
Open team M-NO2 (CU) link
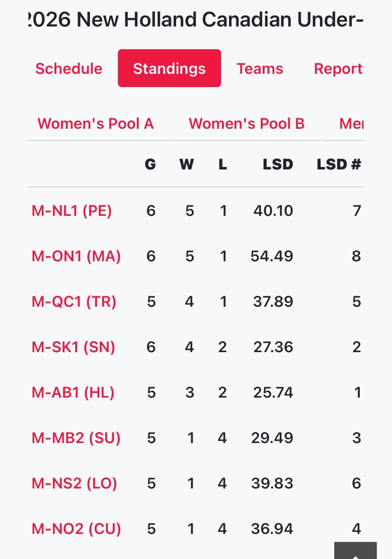click(x=76, y=529)
